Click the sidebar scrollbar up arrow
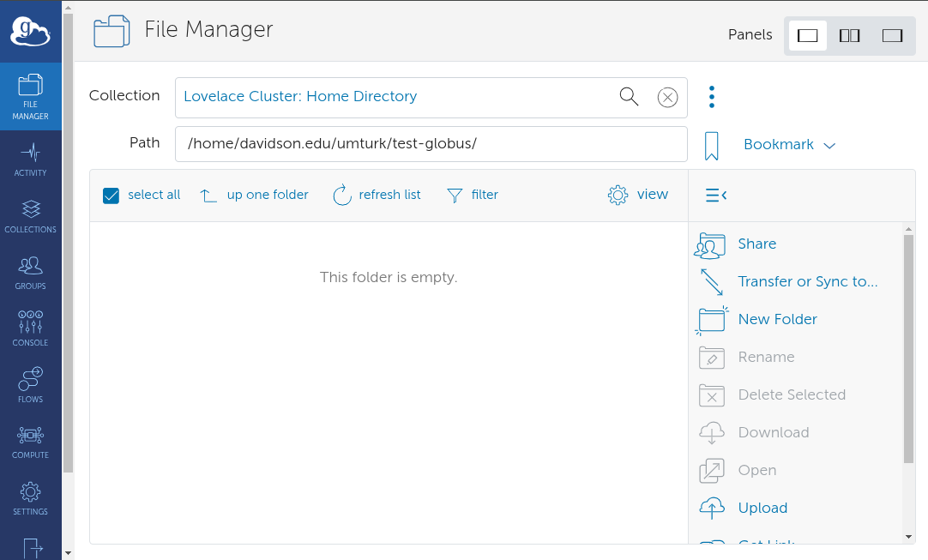The width and height of the screenshot is (928, 560). [68, 9]
